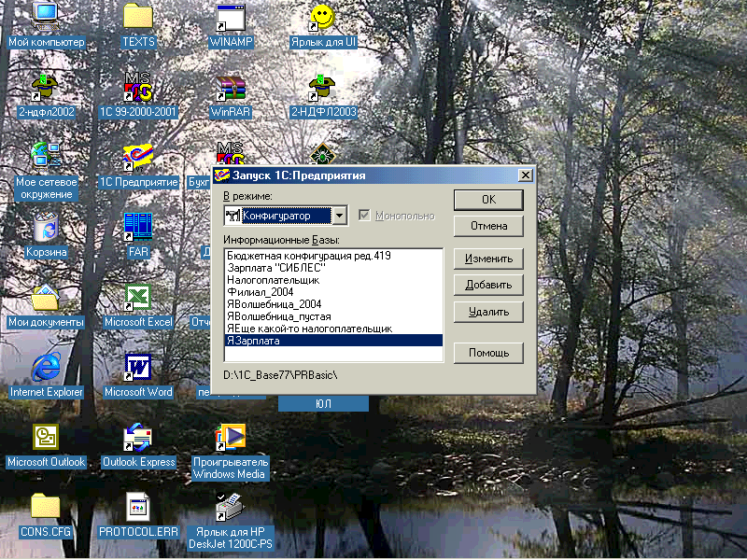Viewport: 747px width, 560px height.
Task: Close the Запуск 1С:Предприятия dialog
Action: click(525, 175)
